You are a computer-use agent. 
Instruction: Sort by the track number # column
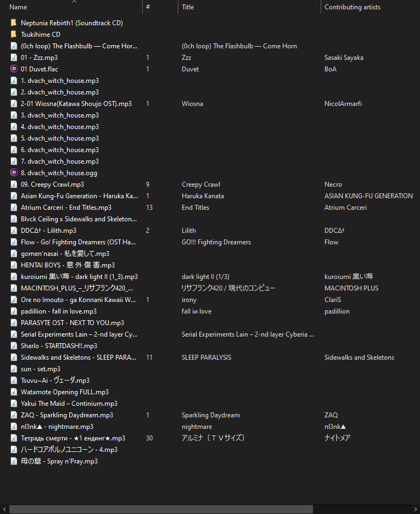point(148,7)
